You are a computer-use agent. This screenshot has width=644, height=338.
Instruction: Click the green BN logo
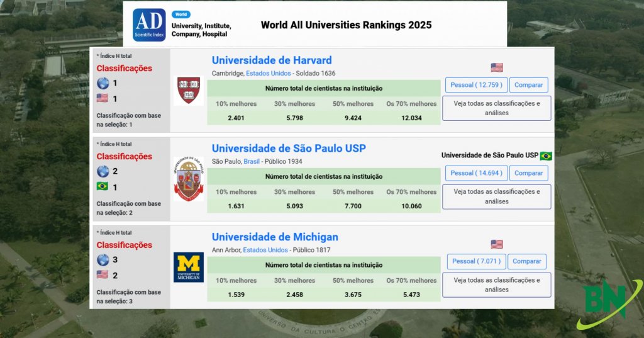tap(609, 304)
